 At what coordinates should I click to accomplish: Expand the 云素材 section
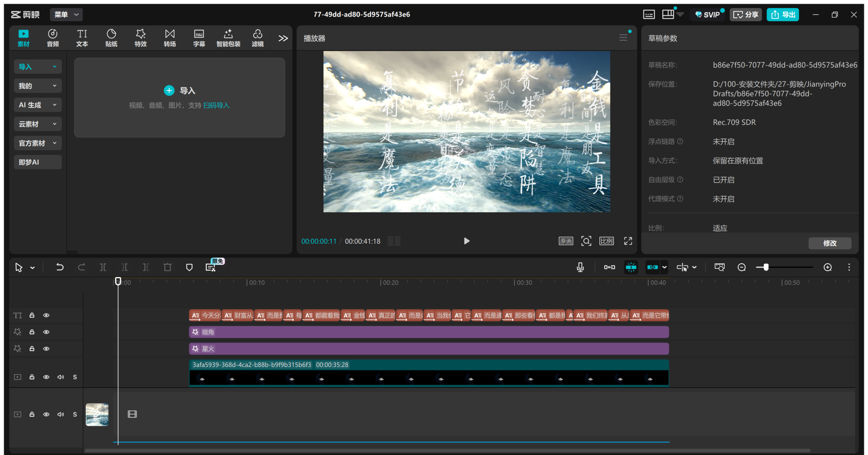click(x=38, y=124)
